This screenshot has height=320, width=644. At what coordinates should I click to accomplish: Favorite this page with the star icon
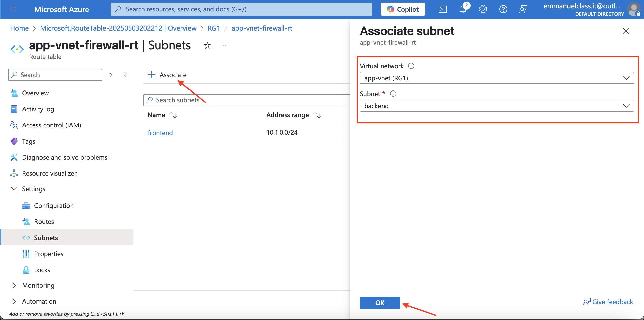click(207, 45)
